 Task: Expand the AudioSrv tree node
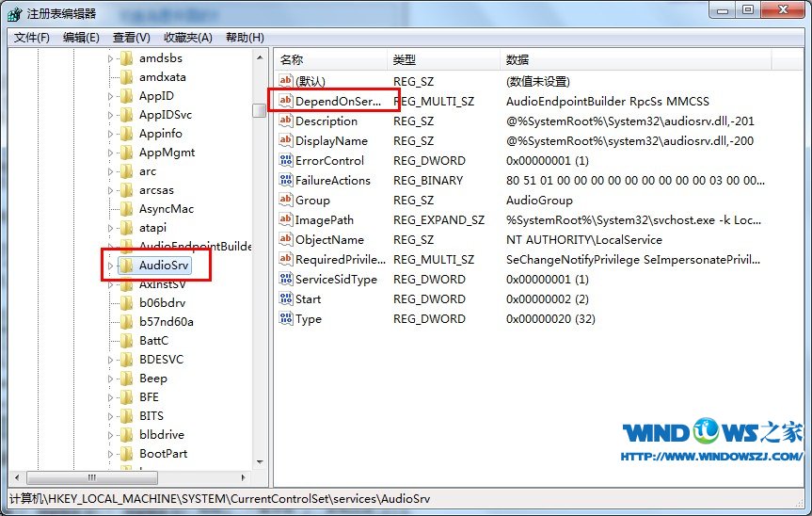(x=110, y=266)
